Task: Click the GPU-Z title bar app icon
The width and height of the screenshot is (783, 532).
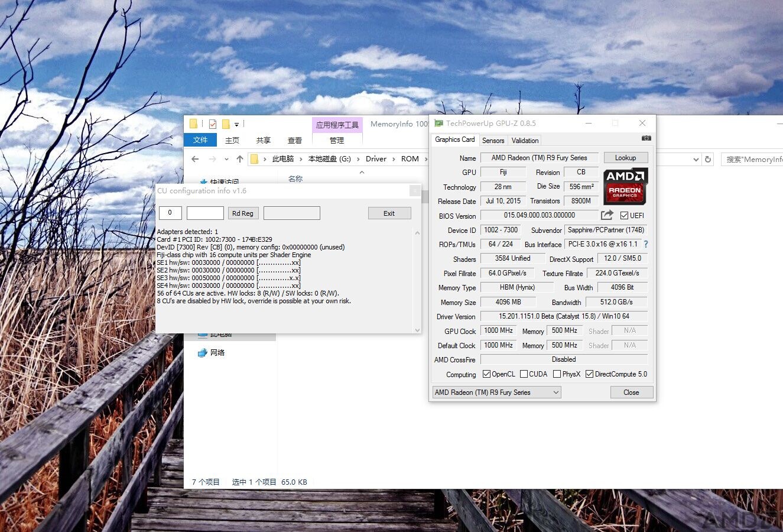Action: coord(438,123)
